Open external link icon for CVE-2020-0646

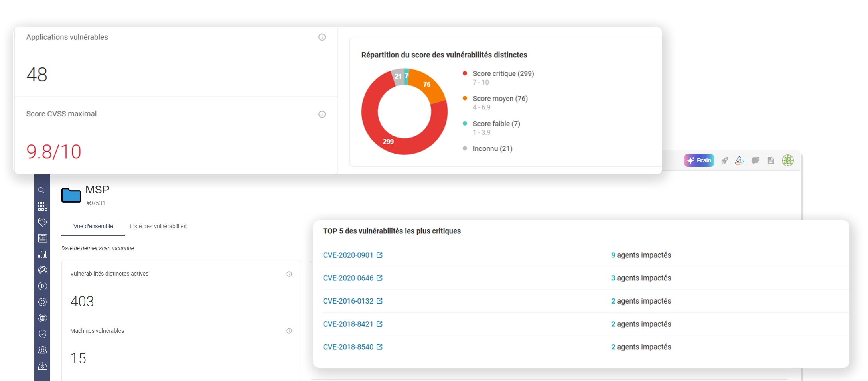coord(380,278)
